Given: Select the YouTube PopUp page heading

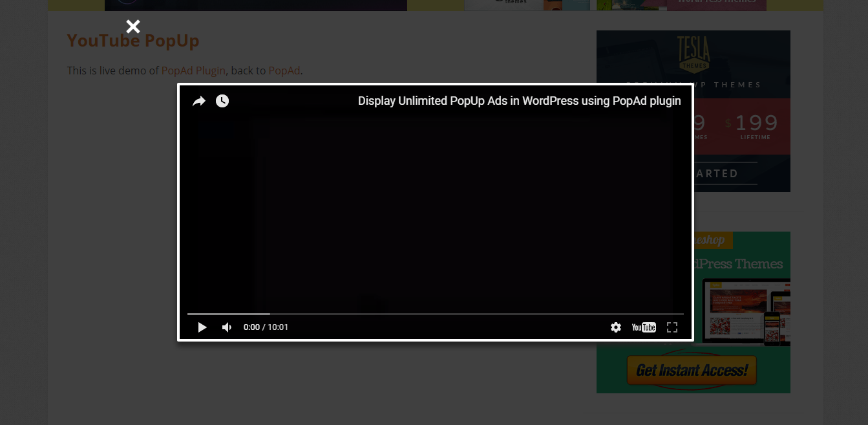Looking at the screenshot, I should click(133, 40).
